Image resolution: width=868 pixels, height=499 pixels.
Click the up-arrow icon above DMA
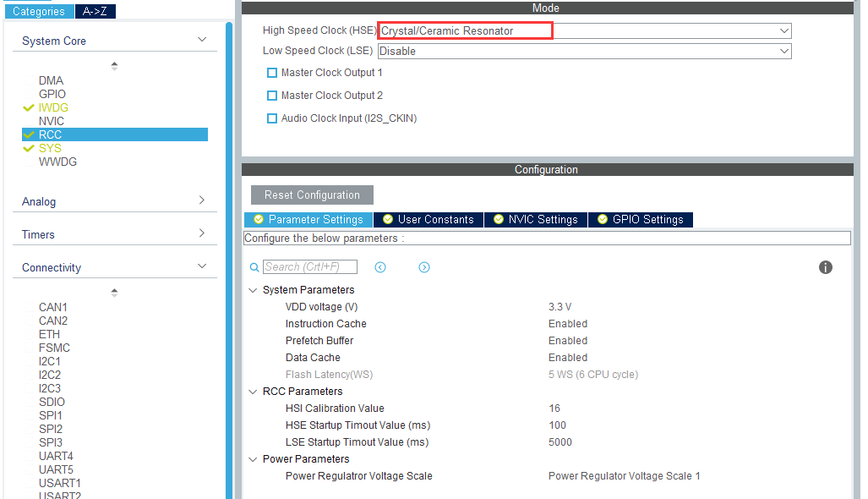pyautogui.click(x=113, y=63)
